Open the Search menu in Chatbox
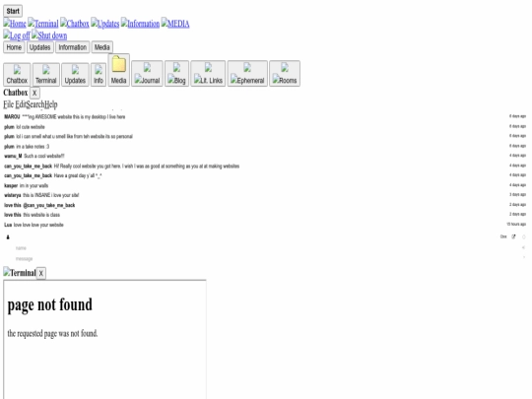Screen dimensions: 532x399 point(35,104)
